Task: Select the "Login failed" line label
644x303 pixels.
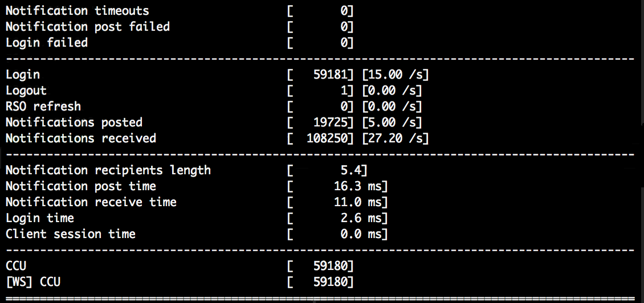Action: (x=47, y=43)
